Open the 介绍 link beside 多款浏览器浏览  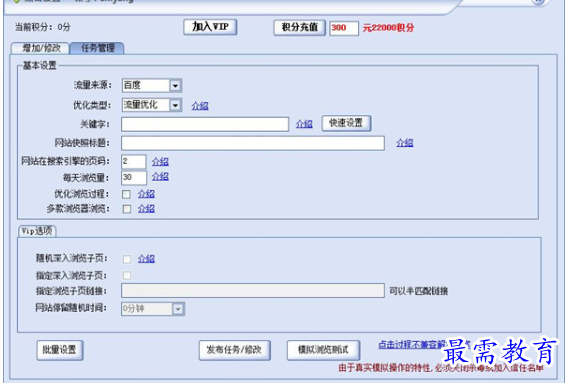point(146,209)
